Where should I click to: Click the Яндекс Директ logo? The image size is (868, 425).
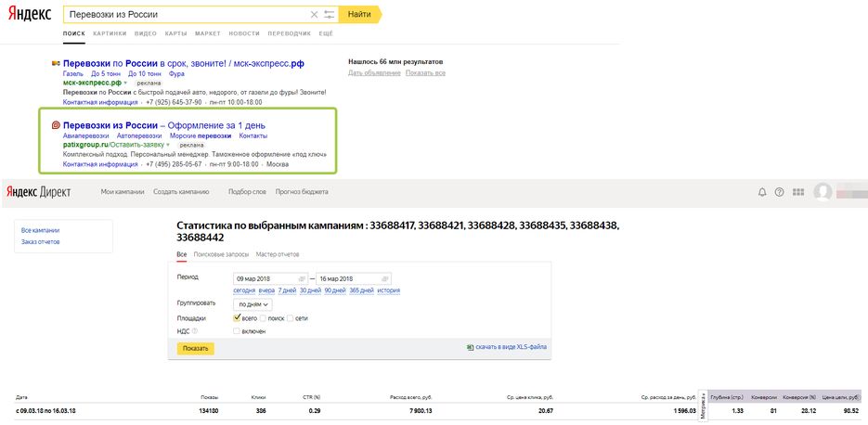(39, 192)
